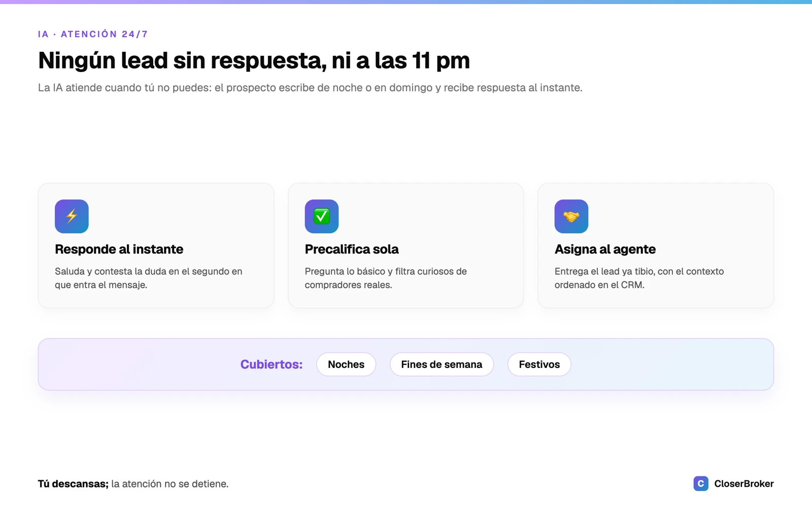
Task: Click the green checkmark icon
Action: (x=321, y=216)
